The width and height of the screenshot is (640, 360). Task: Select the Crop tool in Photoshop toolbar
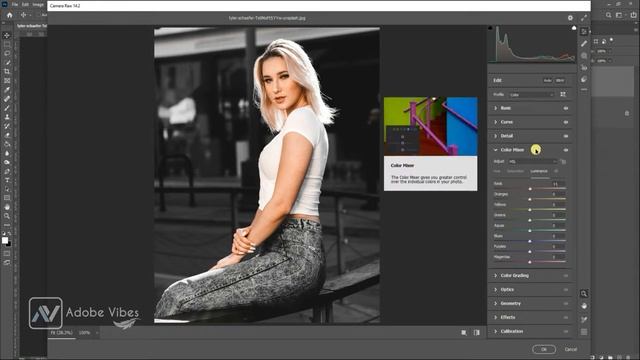tap(7, 71)
